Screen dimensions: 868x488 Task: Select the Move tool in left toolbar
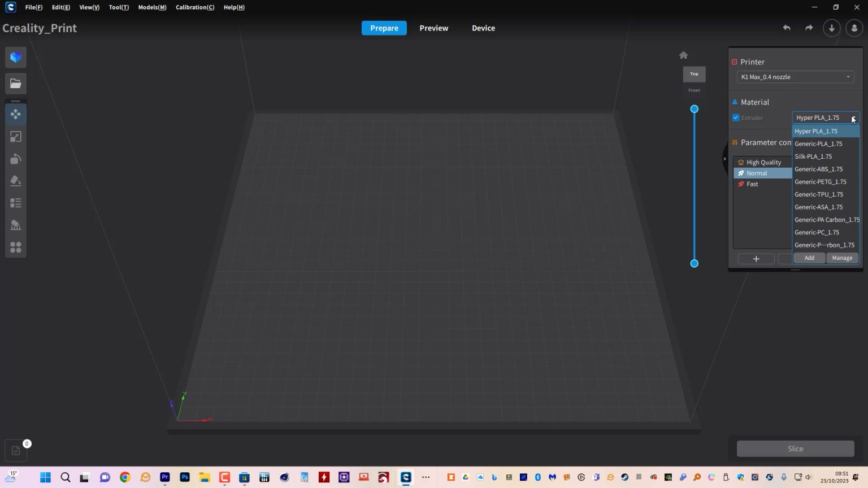pos(16,115)
